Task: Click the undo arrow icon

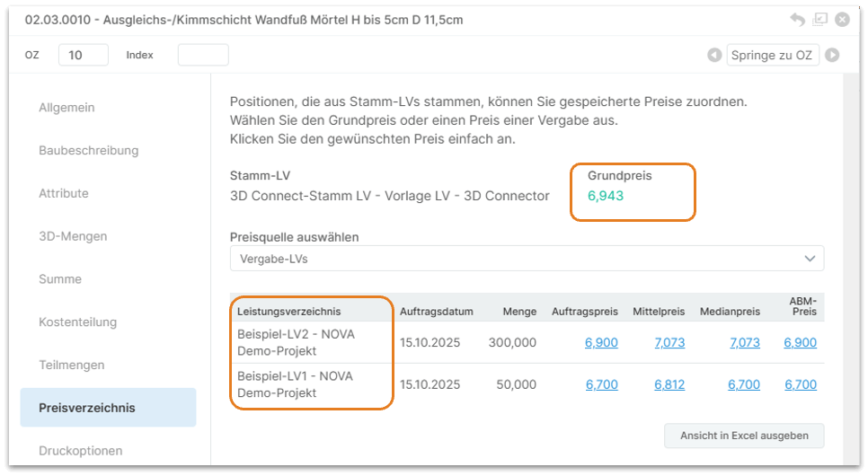Action: tap(797, 19)
